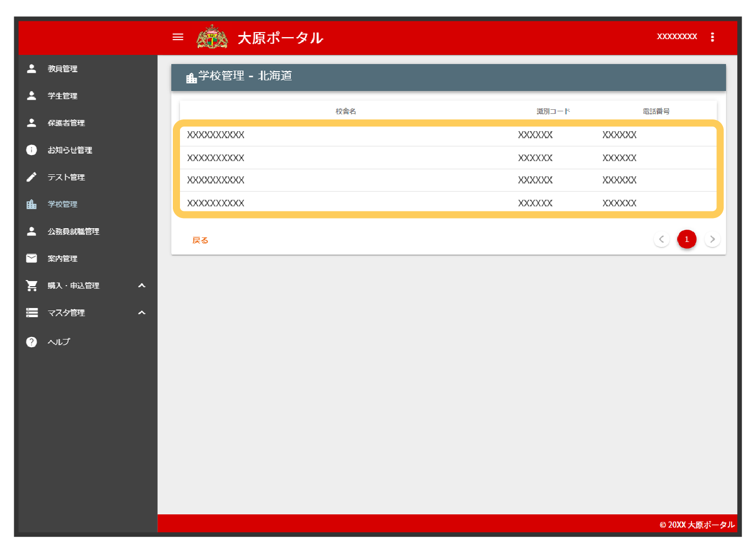Click the person icon beside 公務員就職管理
This screenshot has width=756, height=553.
tap(32, 231)
